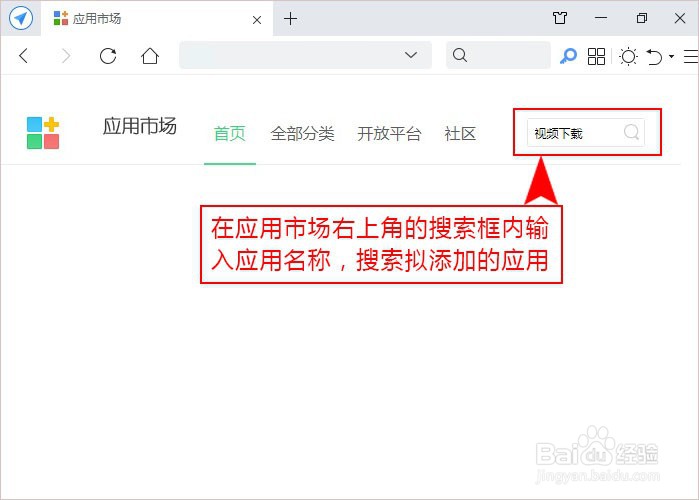Open a new tab with the plus button
This screenshot has width=699, height=500.
coord(290,19)
